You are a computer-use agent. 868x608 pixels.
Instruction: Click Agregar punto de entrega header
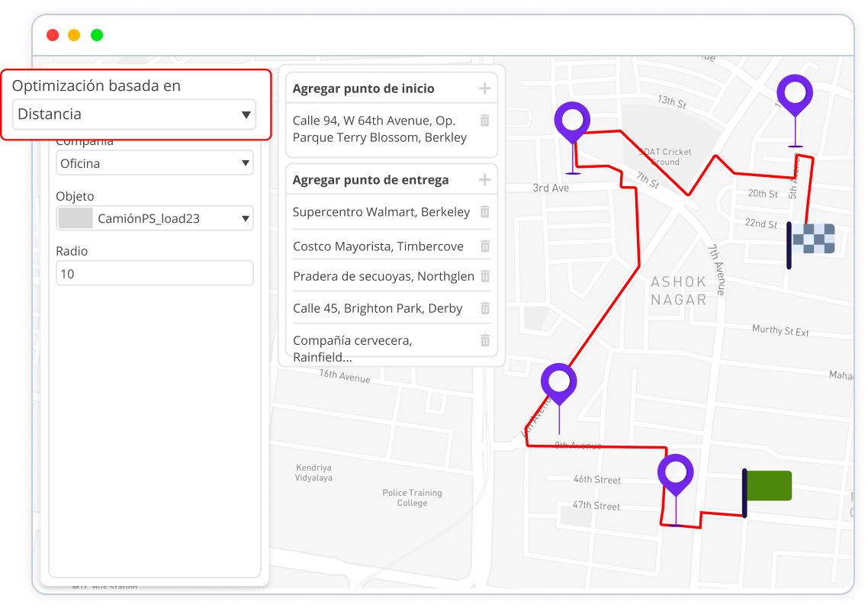[371, 180]
